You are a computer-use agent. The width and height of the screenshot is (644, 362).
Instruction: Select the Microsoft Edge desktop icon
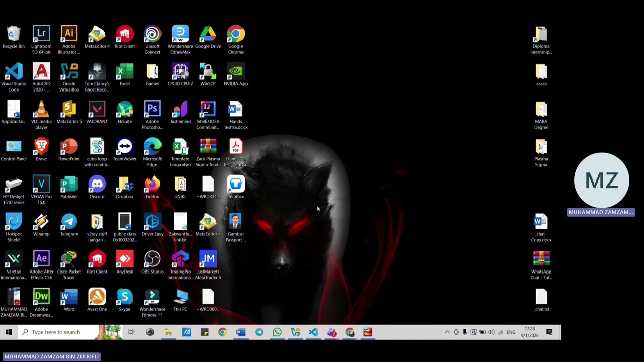coord(152,153)
